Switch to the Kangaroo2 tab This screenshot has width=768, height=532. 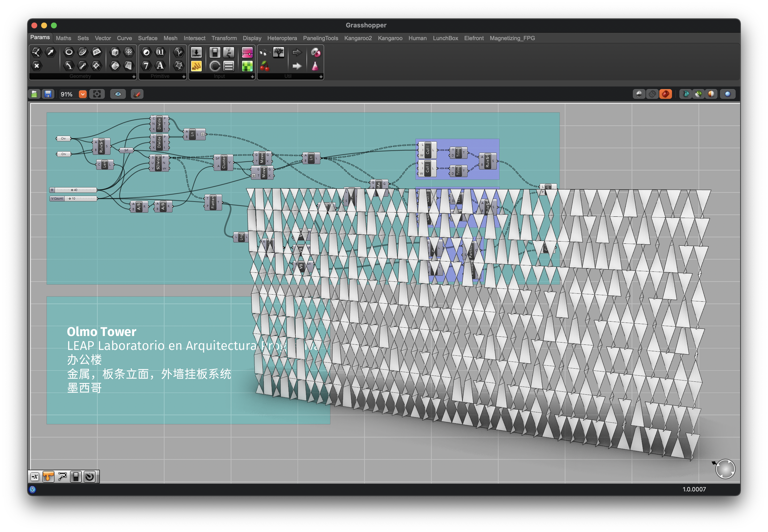click(358, 38)
